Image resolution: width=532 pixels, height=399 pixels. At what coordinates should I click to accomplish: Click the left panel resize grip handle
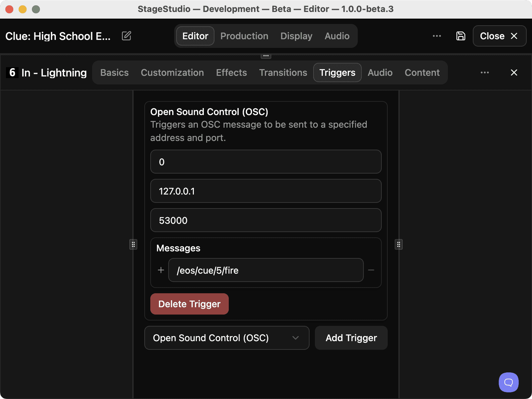[133, 244]
